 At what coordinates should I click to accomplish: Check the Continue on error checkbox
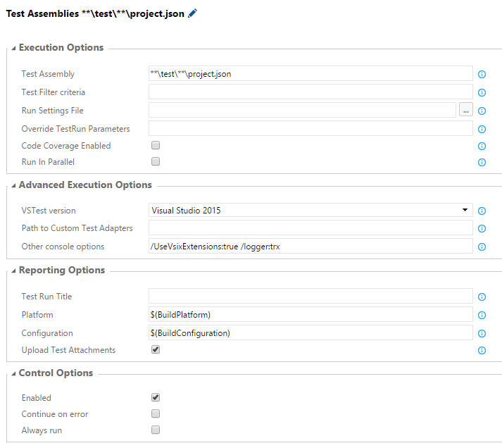(156, 413)
